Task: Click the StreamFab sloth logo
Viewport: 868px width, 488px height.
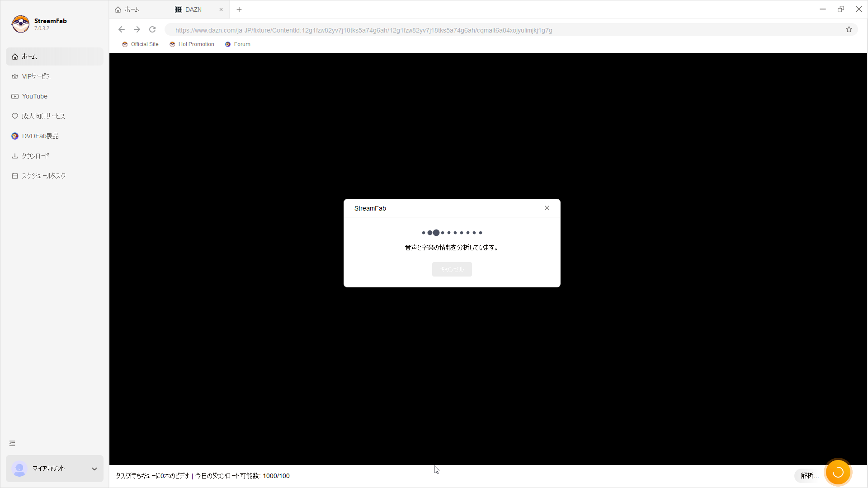Action: pyautogui.click(x=20, y=24)
